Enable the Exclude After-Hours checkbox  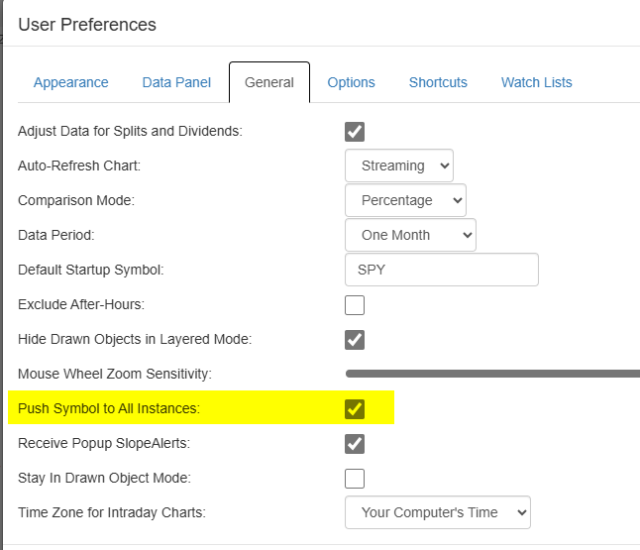pyautogui.click(x=355, y=305)
